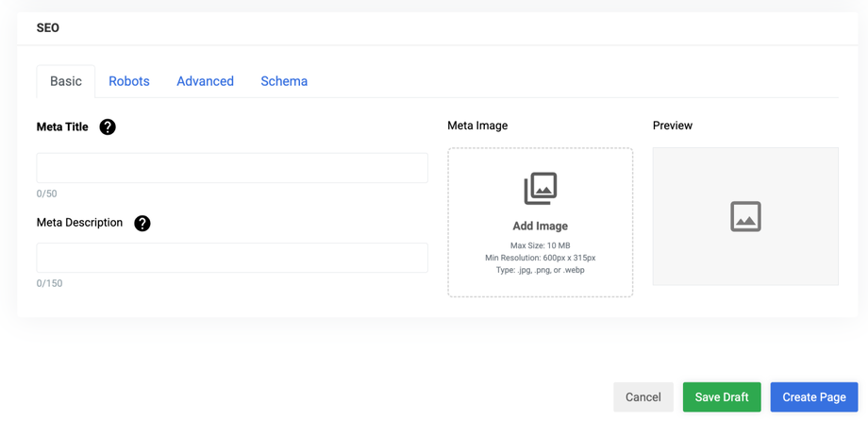Viewport: 868px width, 421px height.
Task: Select the Advanced tab
Action: click(x=205, y=81)
